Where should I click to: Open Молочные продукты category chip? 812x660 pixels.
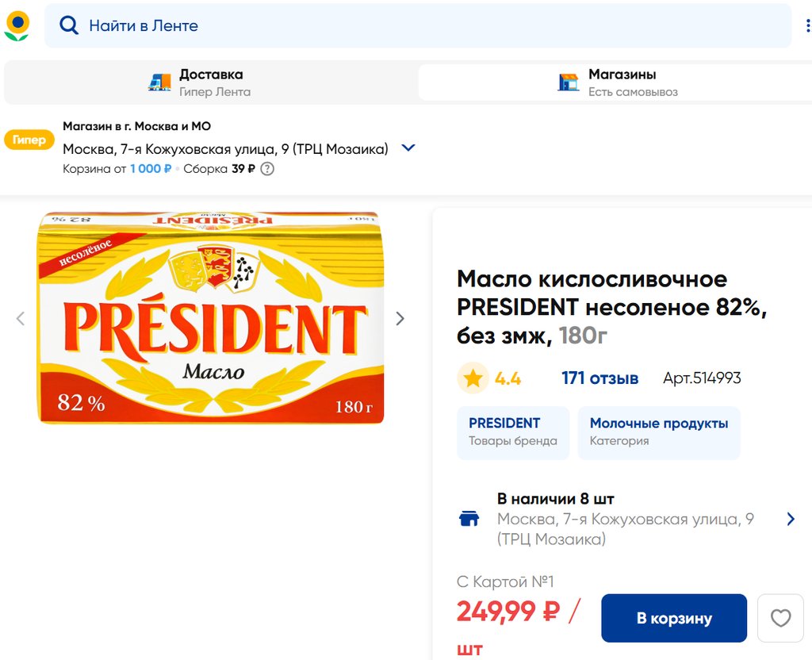pyautogui.click(x=658, y=432)
